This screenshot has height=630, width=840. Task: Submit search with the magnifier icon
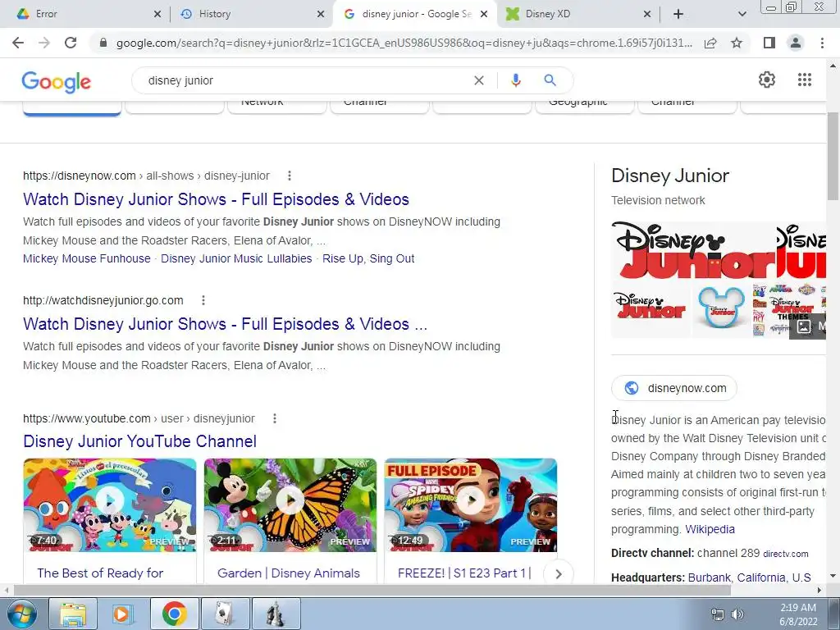click(x=550, y=80)
